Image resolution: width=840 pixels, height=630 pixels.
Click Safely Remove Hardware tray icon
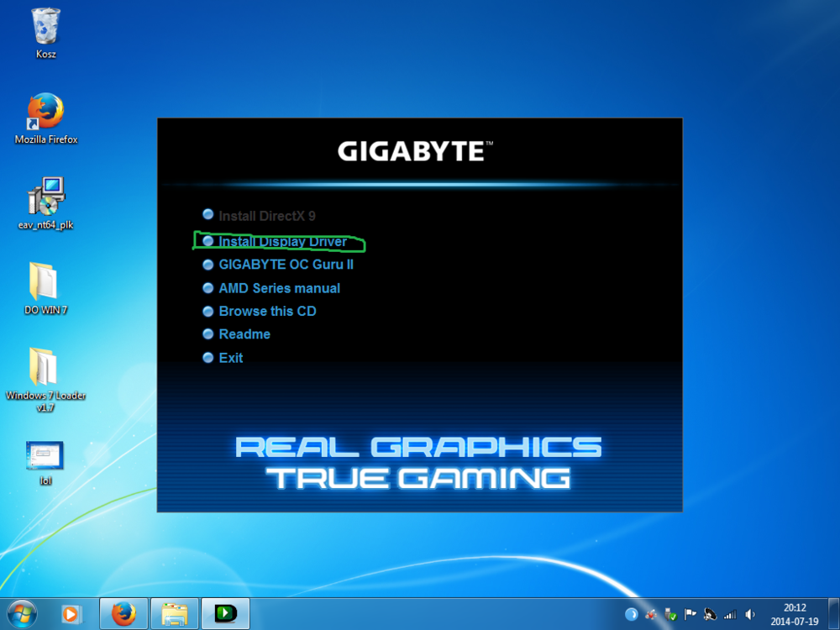(670, 614)
